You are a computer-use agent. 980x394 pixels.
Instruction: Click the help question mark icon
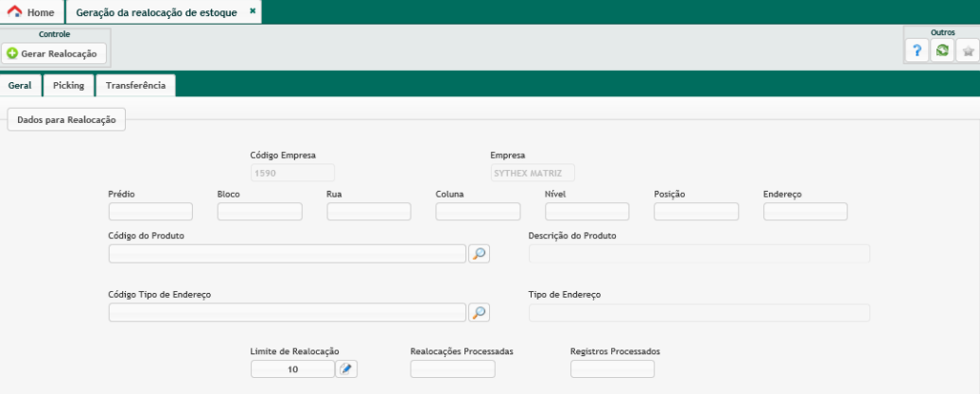[916, 51]
